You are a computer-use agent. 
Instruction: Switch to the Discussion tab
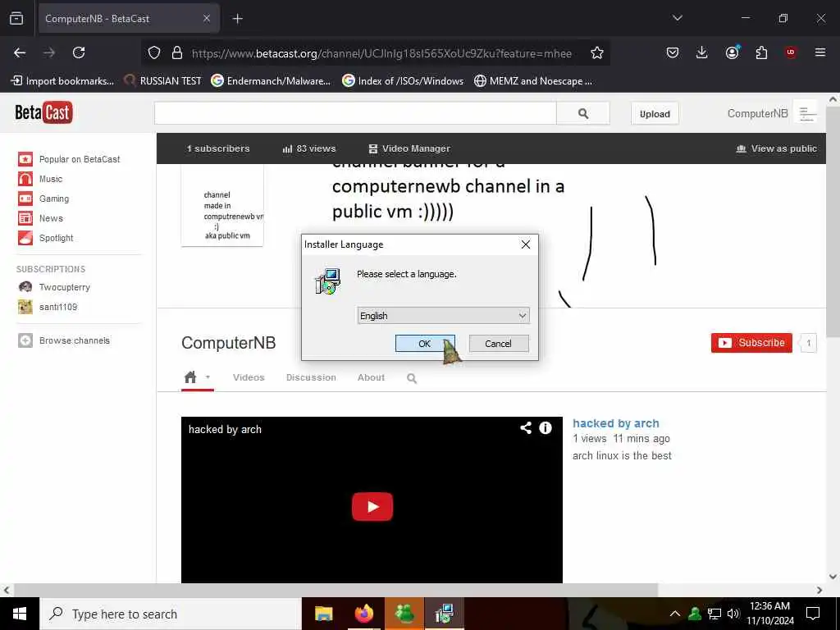point(311,377)
